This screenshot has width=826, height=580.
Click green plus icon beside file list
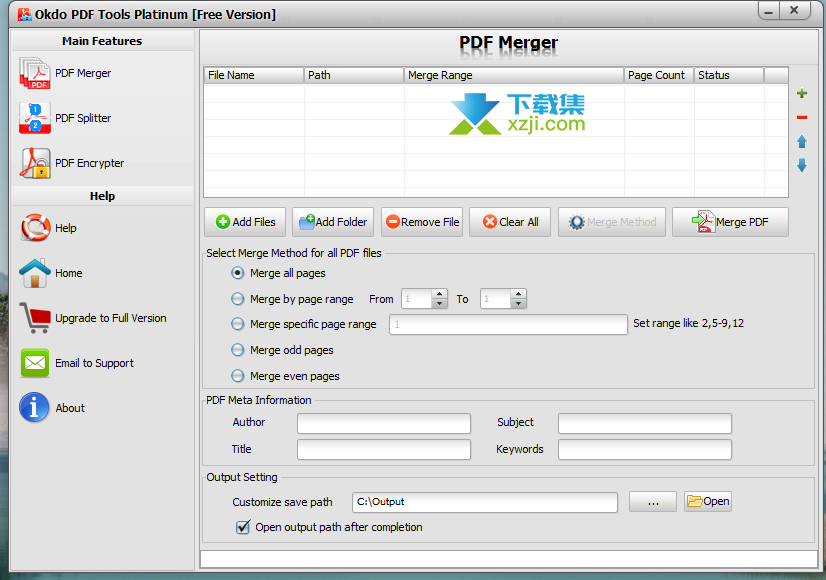(802, 94)
